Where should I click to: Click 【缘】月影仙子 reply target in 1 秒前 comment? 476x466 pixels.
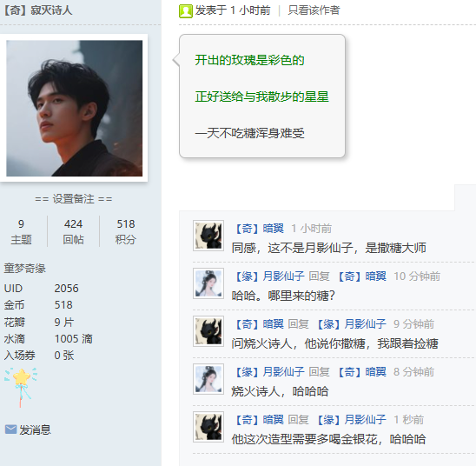coord(351,419)
